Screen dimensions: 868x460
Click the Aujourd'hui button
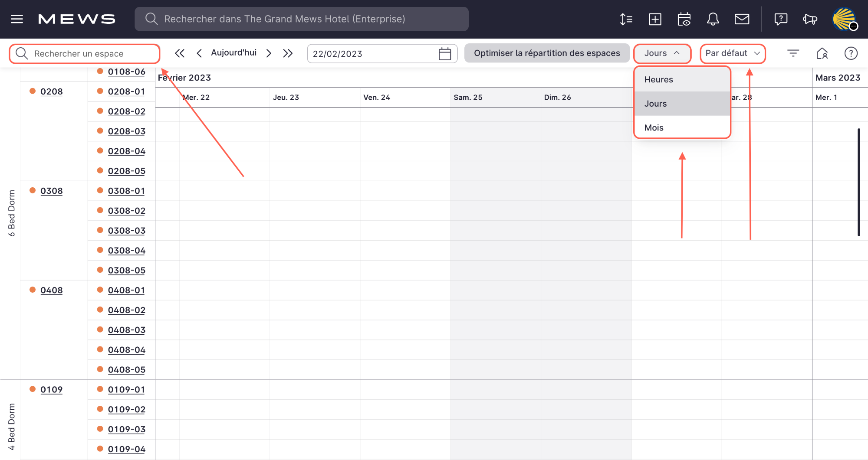[x=233, y=53]
